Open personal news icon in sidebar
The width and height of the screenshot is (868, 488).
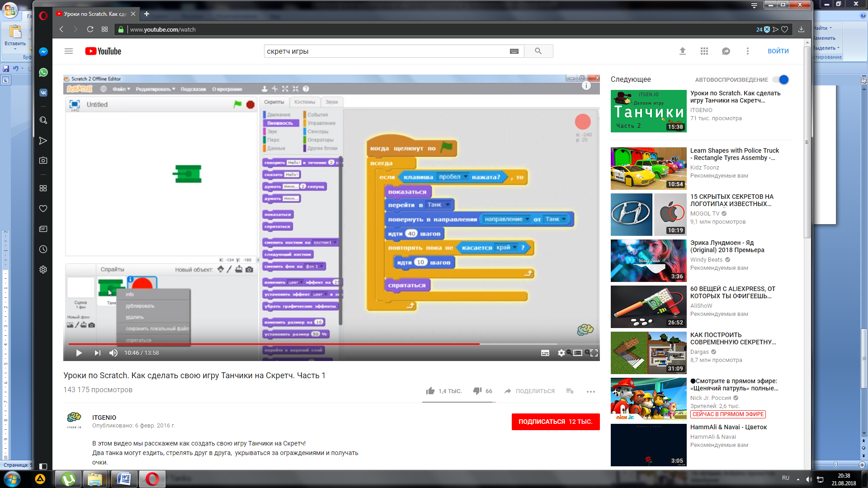coord(43,229)
